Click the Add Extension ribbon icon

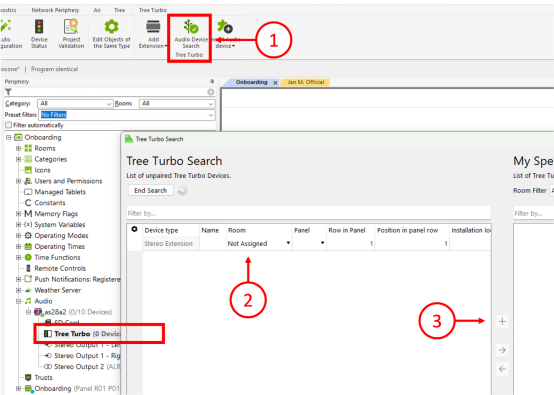153,26
